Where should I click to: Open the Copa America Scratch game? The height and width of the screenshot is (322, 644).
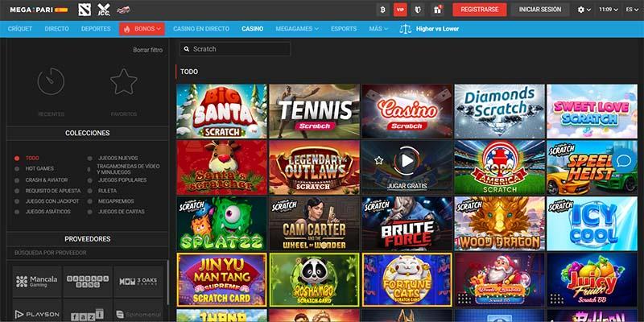499,167
